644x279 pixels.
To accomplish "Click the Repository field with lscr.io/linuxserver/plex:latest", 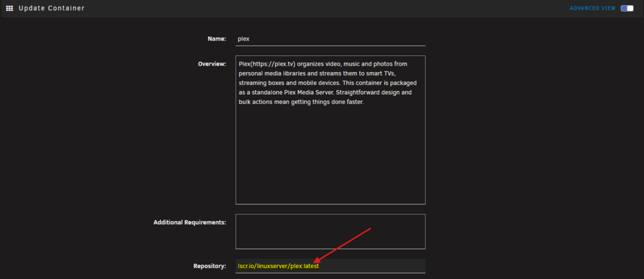I will click(x=330, y=266).
